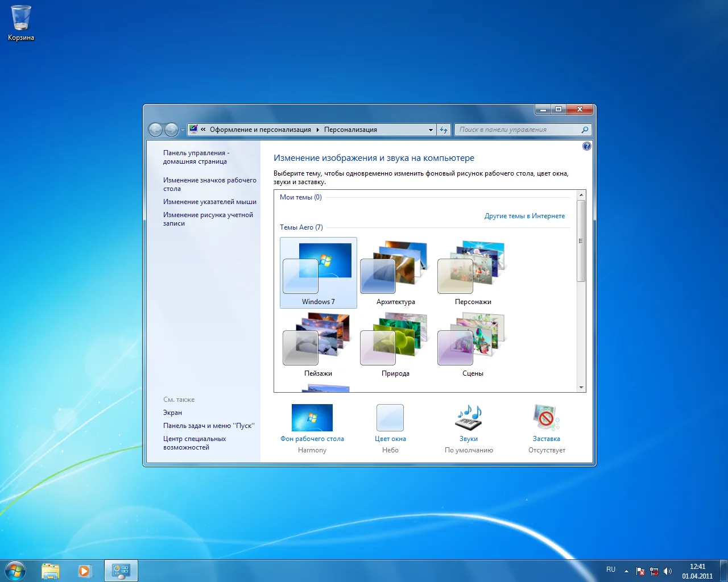Close the Персонализация window

(580, 109)
